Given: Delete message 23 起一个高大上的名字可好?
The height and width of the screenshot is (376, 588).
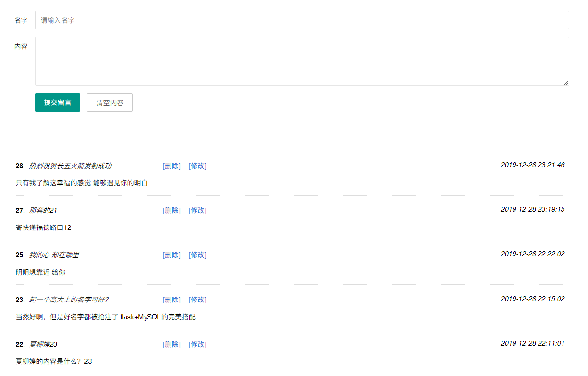Looking at the screenshot, I should coord(171,300).
